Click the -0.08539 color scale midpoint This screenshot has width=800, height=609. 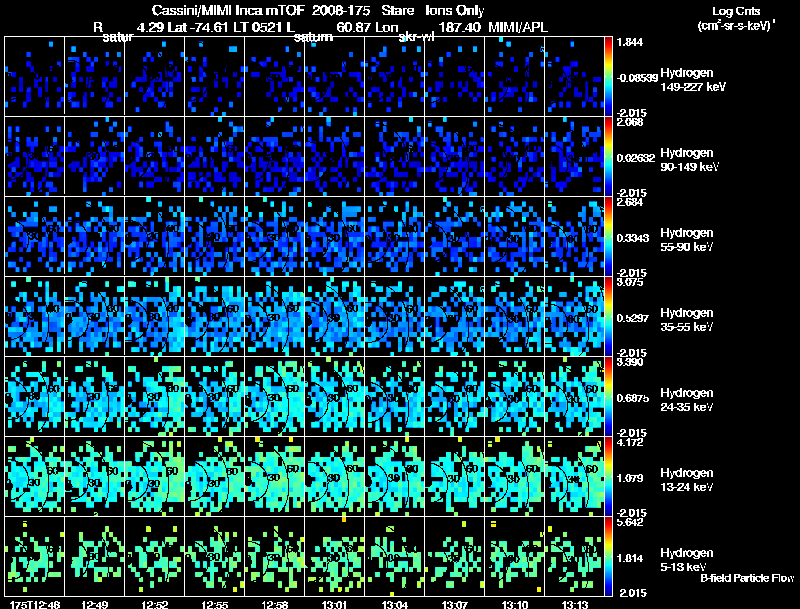(637, 78)
